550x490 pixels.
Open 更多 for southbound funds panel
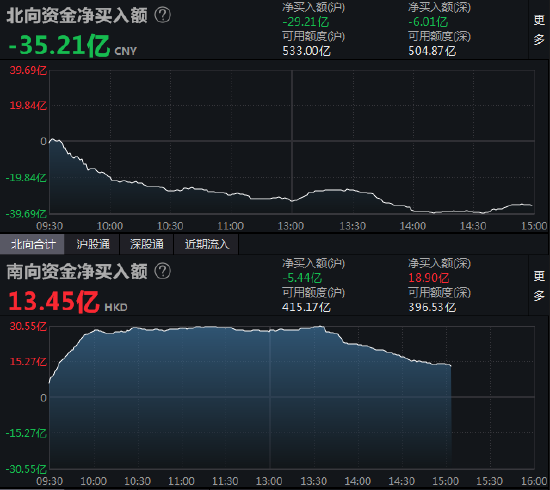(x=539, y=286)
